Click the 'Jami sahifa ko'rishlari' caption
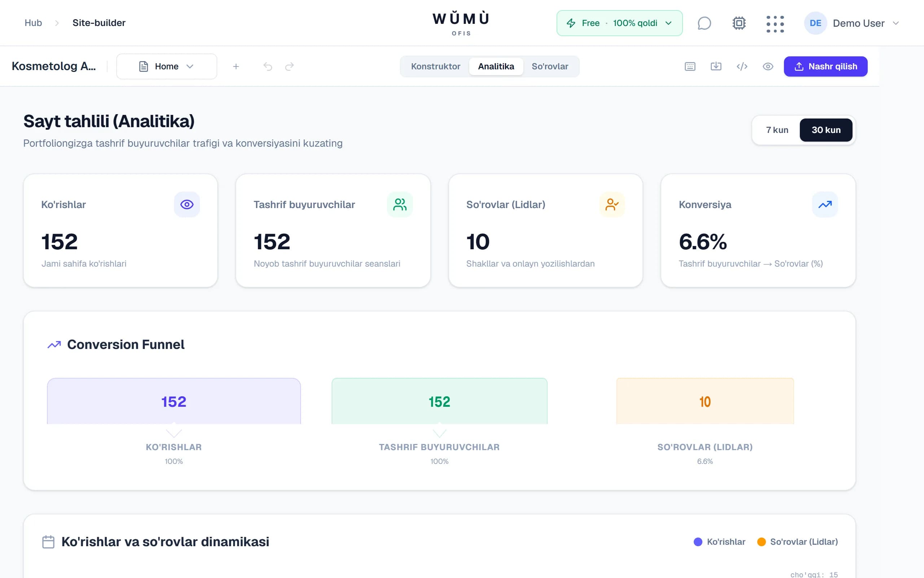Viewport: 924px width, 578px height. pos(84,264)
